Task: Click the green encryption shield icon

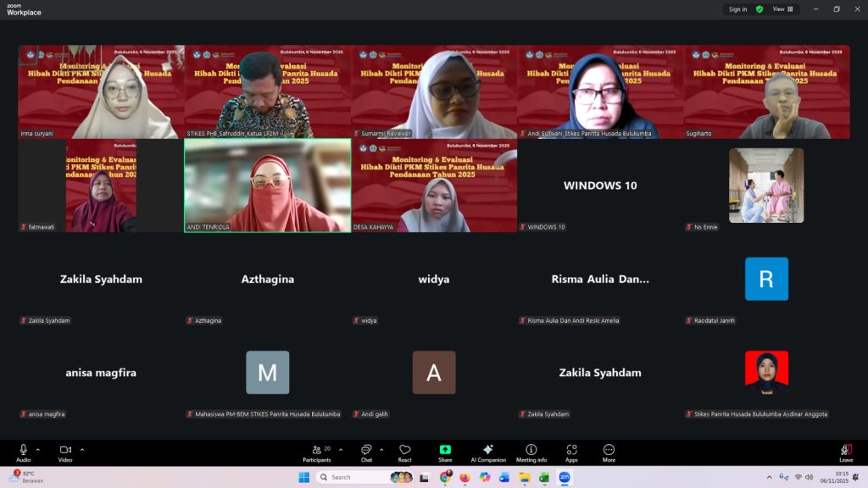Action: coord(759,9)
